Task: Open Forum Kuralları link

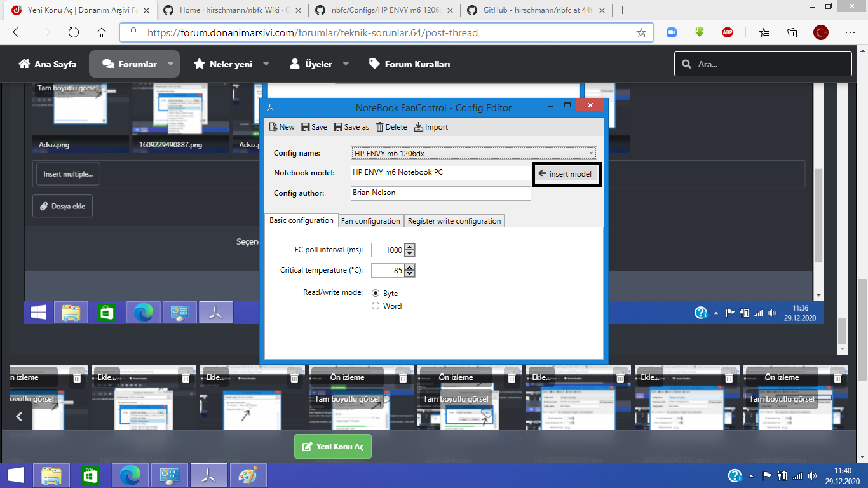Action: coord(409,64)
